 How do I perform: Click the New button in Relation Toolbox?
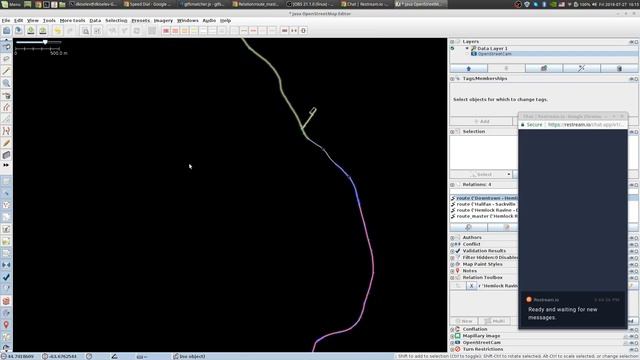464,321
